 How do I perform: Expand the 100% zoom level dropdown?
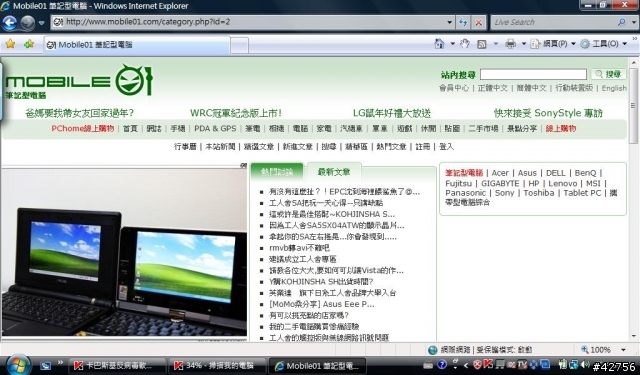pyautogui.click(x=623, y=350)
